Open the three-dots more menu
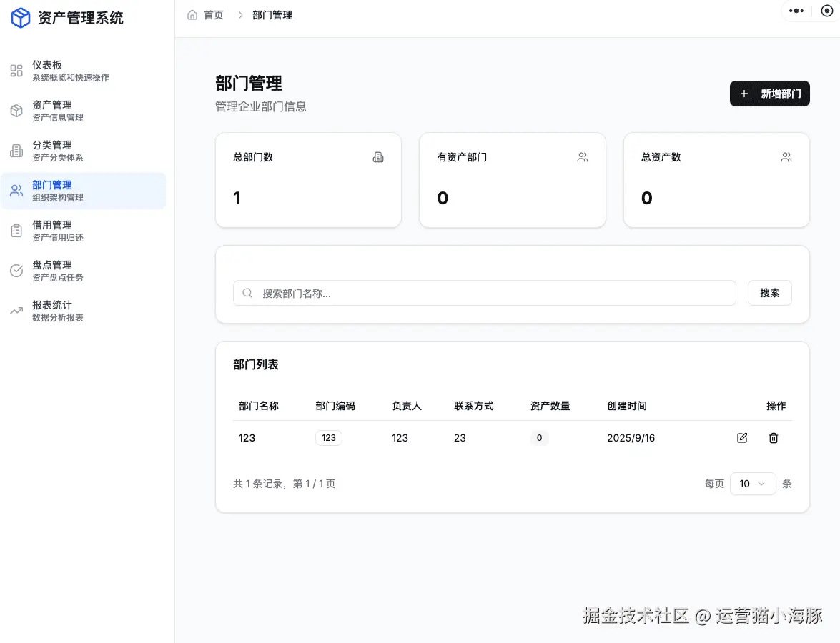 click(796, 11)
